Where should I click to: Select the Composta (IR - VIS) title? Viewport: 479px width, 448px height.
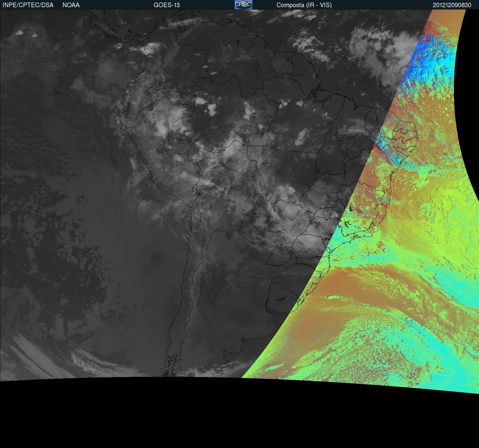304,5
